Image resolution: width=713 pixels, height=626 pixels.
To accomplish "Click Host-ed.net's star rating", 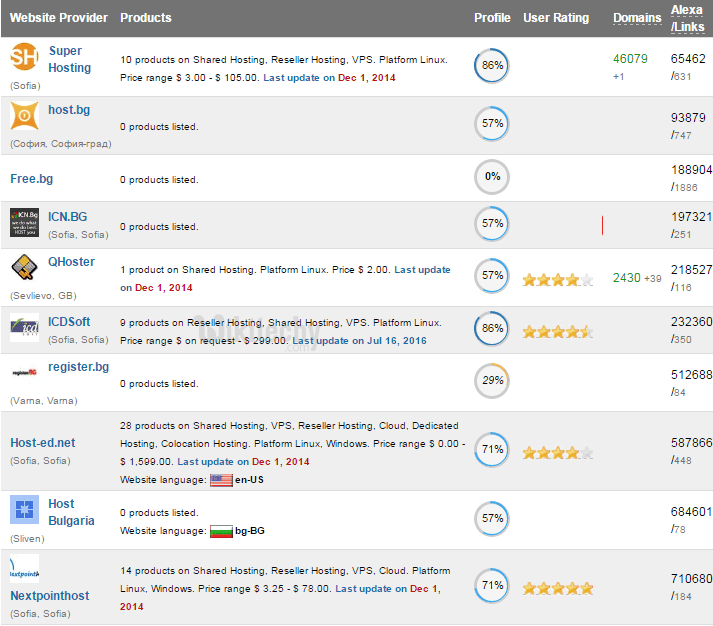I will click(558, 453).
